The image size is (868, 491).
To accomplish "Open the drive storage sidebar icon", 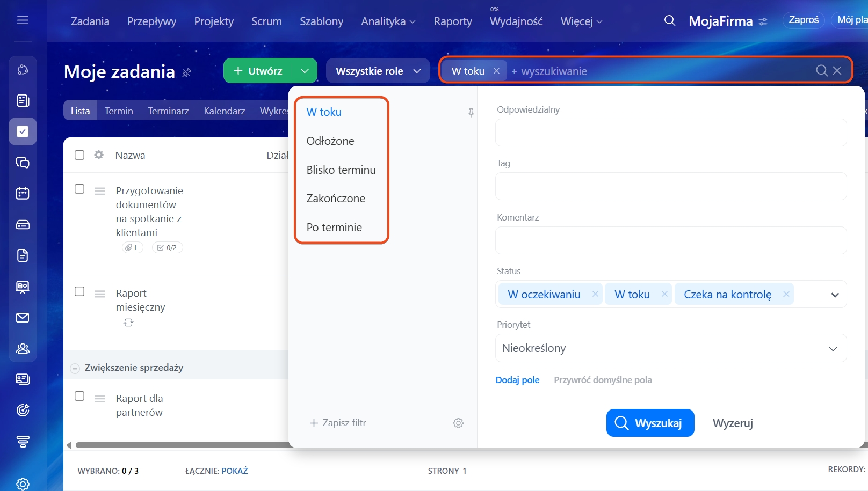I will pyautogui.click(x=23, y=224).
